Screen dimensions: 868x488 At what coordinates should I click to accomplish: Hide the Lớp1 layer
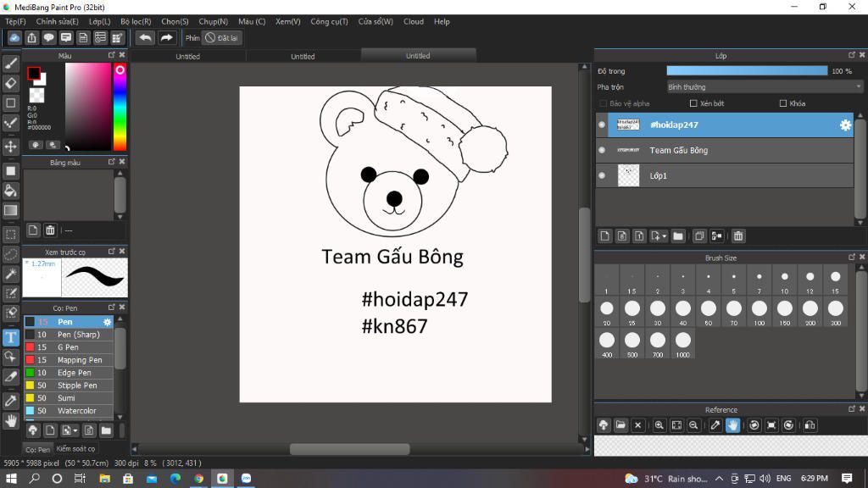[602, 175]
